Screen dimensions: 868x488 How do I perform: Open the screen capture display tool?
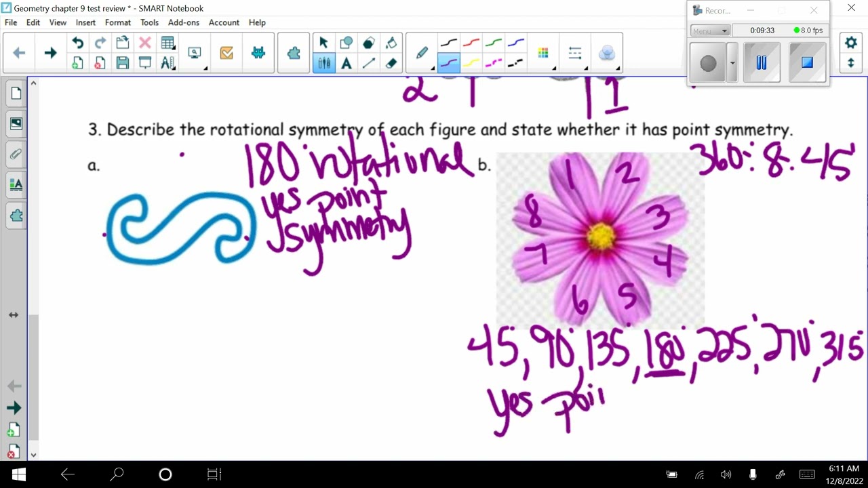click(195, 53)
